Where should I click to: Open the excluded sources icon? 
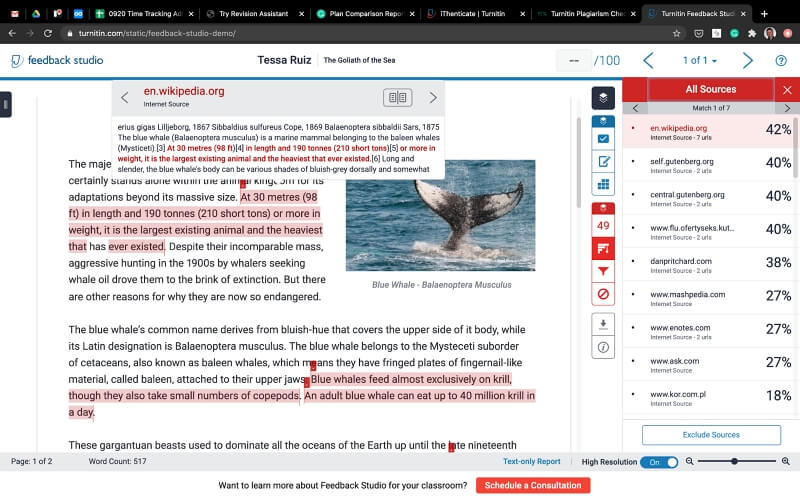[603, 294]
